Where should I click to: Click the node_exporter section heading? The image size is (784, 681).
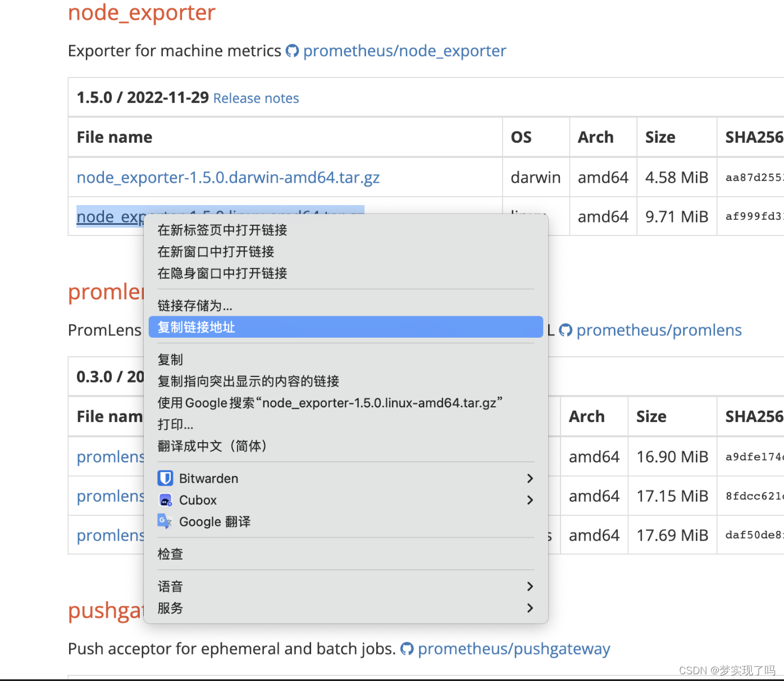(x=142, y=12)
